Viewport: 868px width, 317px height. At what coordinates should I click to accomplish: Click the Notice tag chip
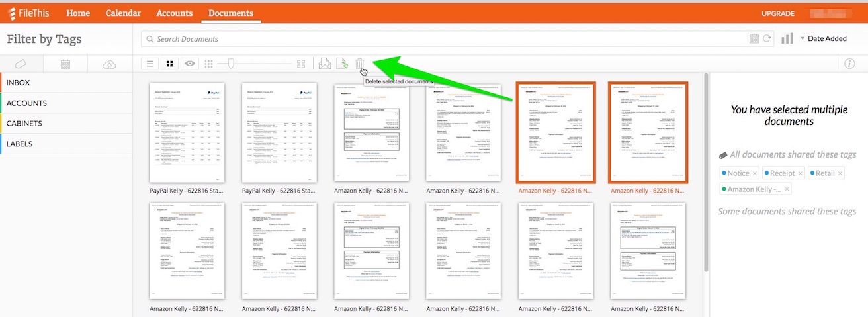738,173
